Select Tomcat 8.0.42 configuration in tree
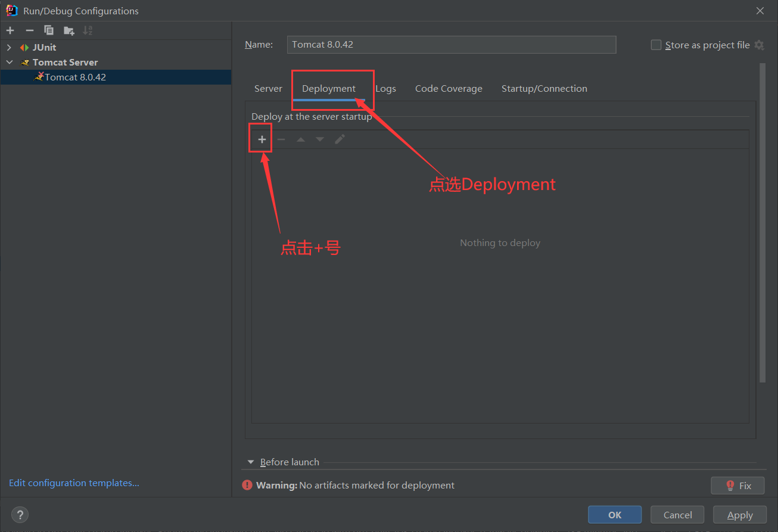Image resolution: width=778 pixels, height=532 pixels. 116,77
